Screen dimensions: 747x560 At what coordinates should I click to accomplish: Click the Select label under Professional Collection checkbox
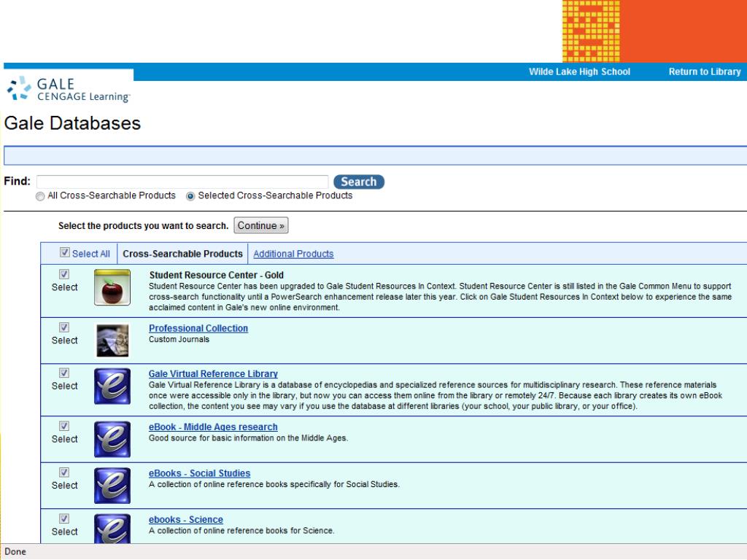(x=65, y=341)
